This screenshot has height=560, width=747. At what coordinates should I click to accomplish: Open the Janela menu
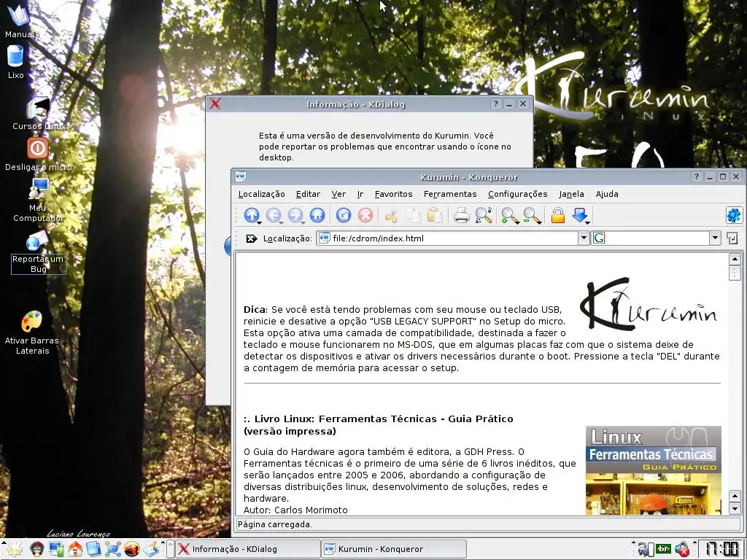[571, 194]
